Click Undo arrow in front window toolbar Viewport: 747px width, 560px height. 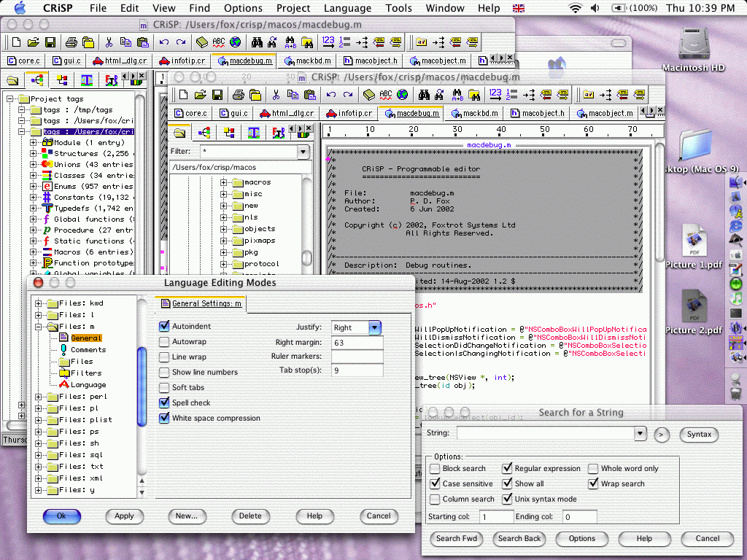click(331, 95)
